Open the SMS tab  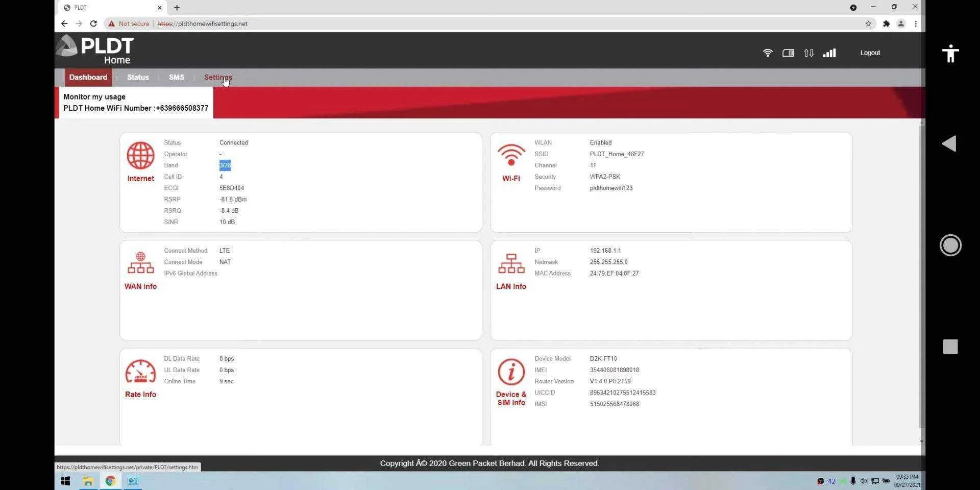click(177, 78)
